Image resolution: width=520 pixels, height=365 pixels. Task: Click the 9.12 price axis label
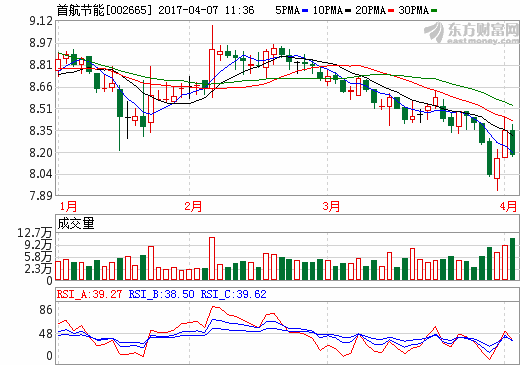pyautogui.click(x=41, y=21)
